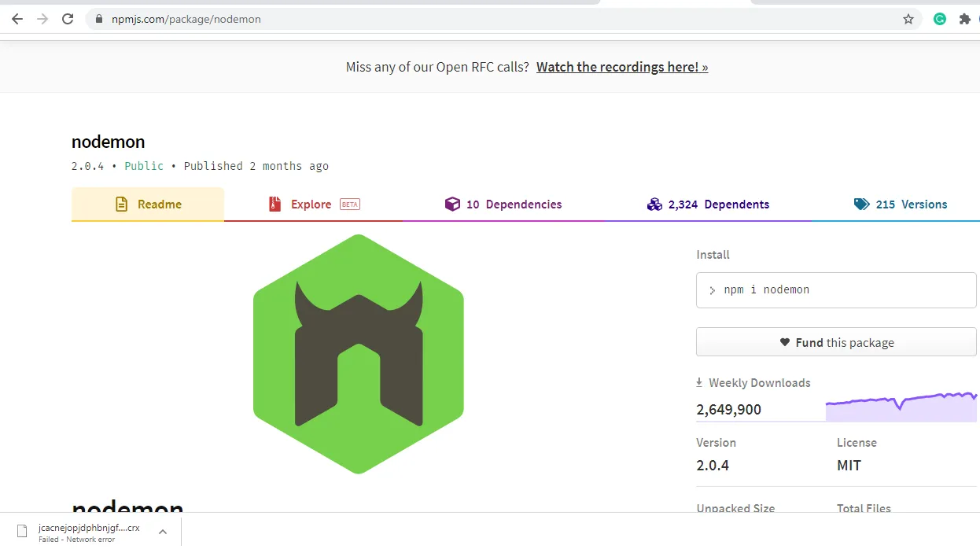Reload the npmjs page
This screenshot has width=980, height=549.
pos(68,19)
